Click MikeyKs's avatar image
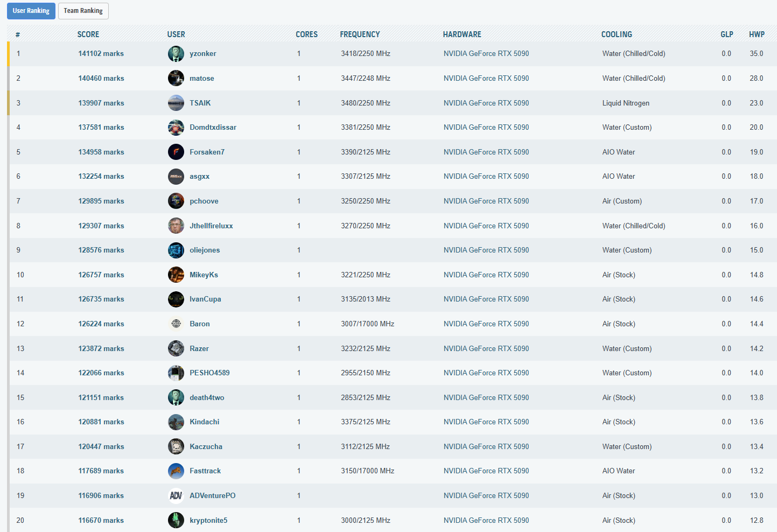Screen dimensions: 777x532 176,275
